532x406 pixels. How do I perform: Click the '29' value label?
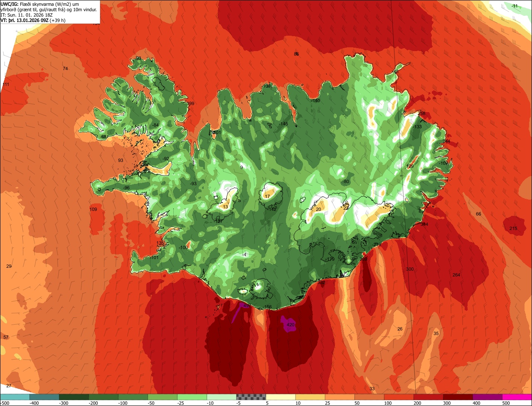point(9,266)
